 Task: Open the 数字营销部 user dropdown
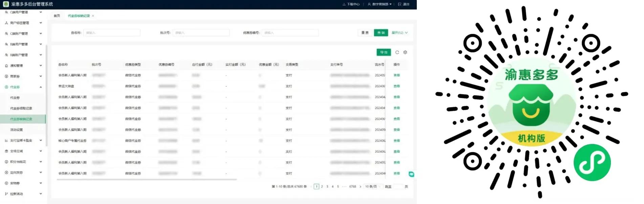[x=380, y=4]
